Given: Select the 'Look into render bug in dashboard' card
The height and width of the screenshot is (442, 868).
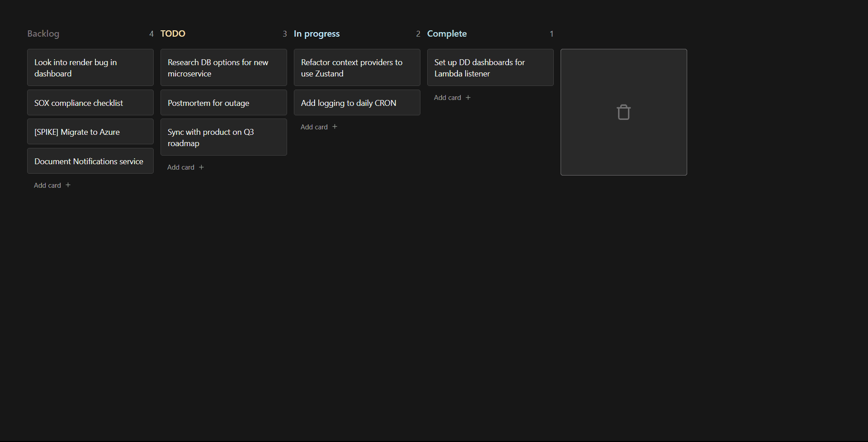Looking at the screenshot, I should [x=90, y=68].
